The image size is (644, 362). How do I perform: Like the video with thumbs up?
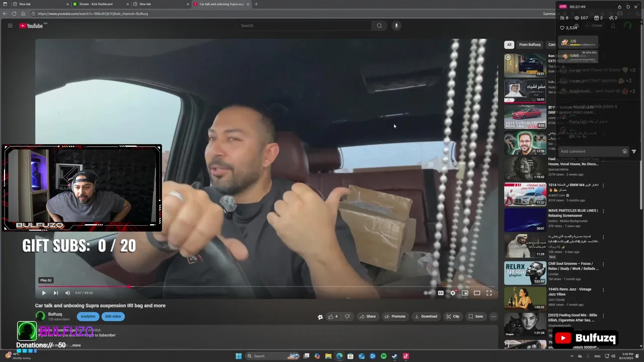coord(333,316)
